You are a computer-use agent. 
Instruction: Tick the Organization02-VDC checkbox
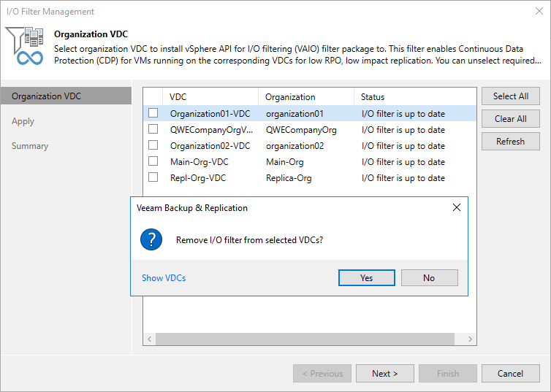[153, 145]
